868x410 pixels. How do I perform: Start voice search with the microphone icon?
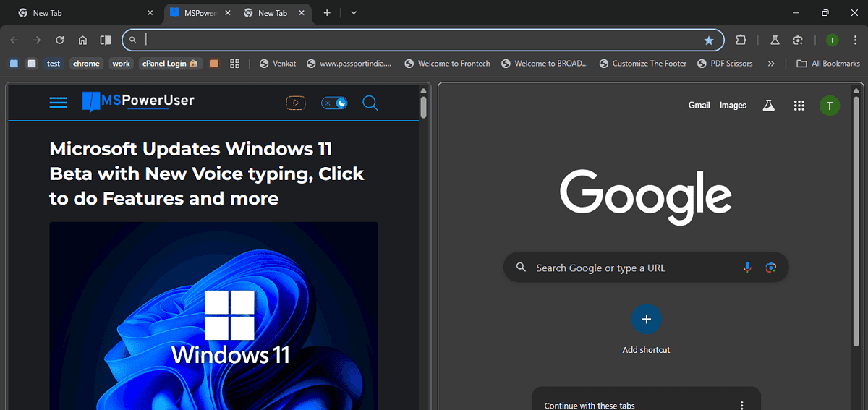point(747,268)
